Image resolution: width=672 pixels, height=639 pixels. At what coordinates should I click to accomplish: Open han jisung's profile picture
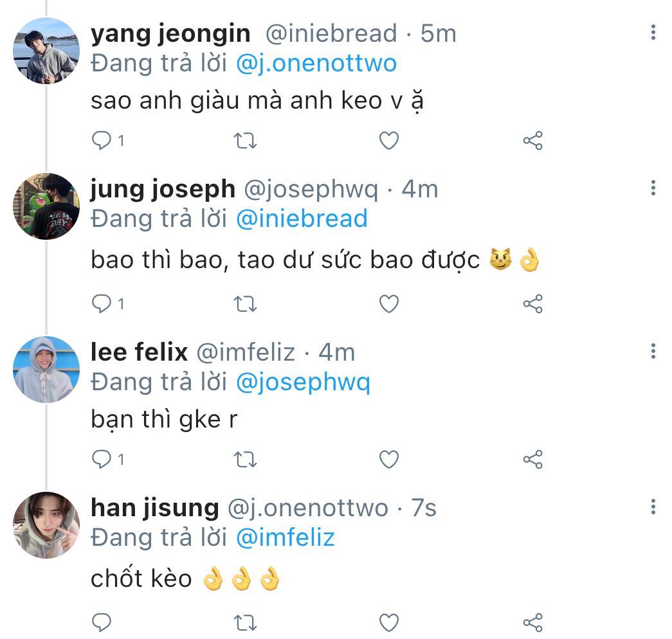click(x=46, y=525)
